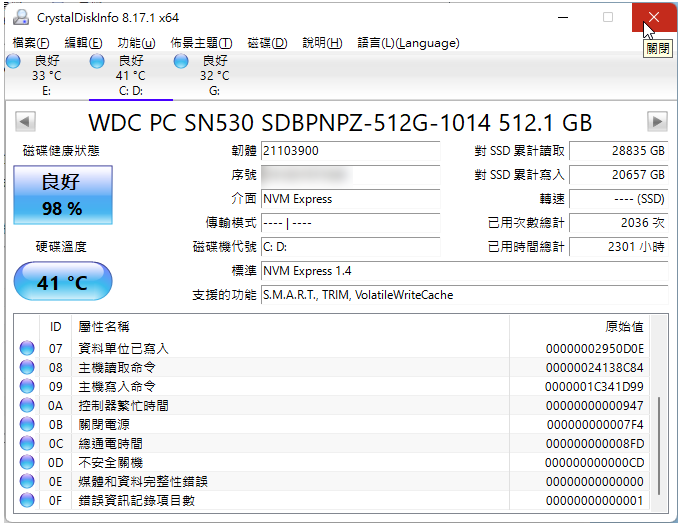The width and height of the screenshot is (682, 527).
Task: Select the 主機寫入命令 attribute row
Action: click(332, 386)
